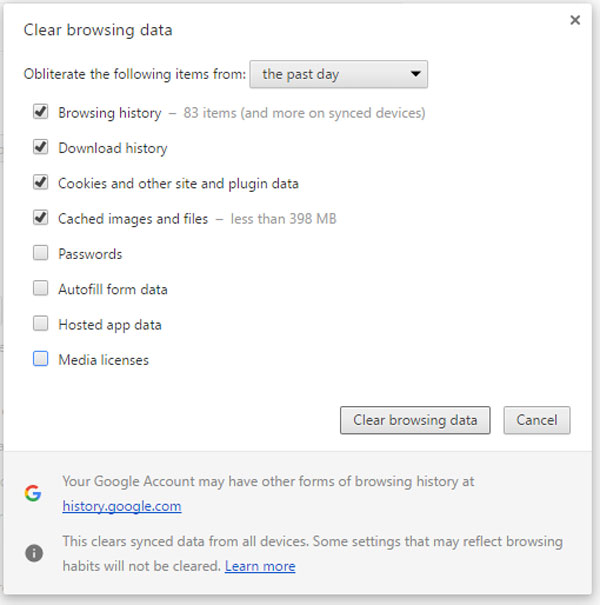600x605 pixels.
Task: Click the Hosted app data label
Action: click(x=110, y=325)
